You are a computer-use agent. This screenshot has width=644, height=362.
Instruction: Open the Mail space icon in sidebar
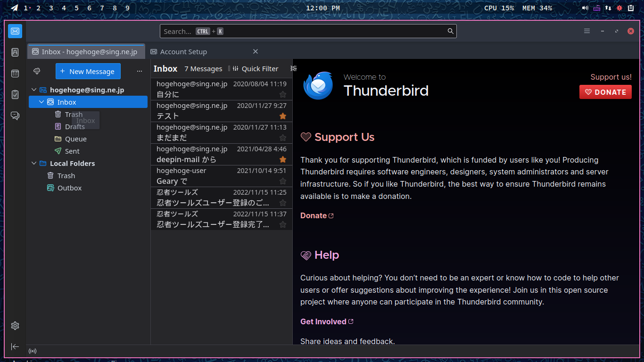point(15,31)
